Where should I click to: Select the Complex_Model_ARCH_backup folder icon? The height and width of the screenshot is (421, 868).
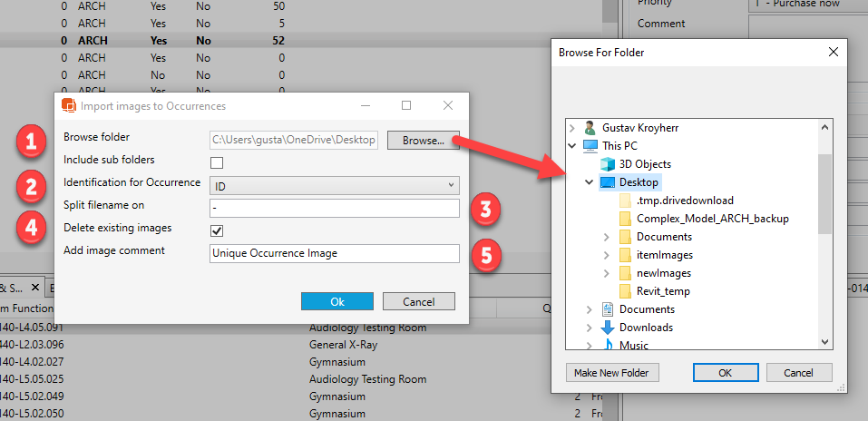point(625,219)
